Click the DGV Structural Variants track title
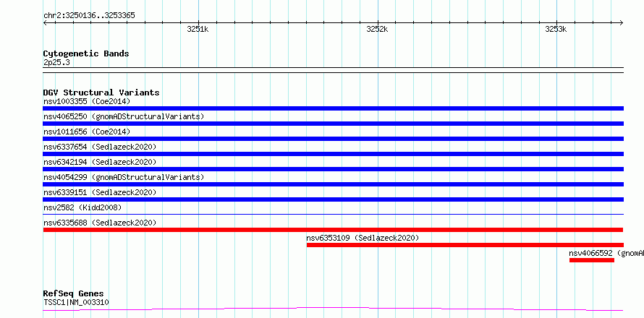The width and height of the screenshot is (644, 318). 101,93
